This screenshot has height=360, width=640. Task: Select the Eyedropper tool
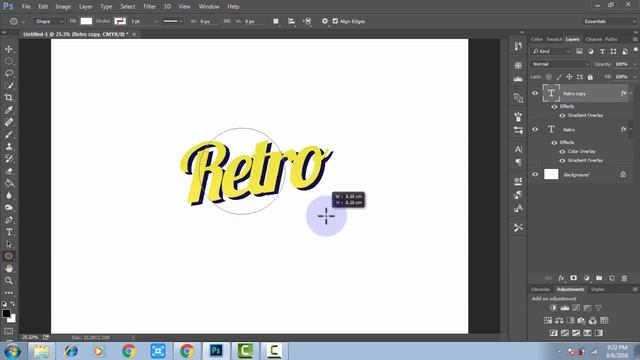9,110
